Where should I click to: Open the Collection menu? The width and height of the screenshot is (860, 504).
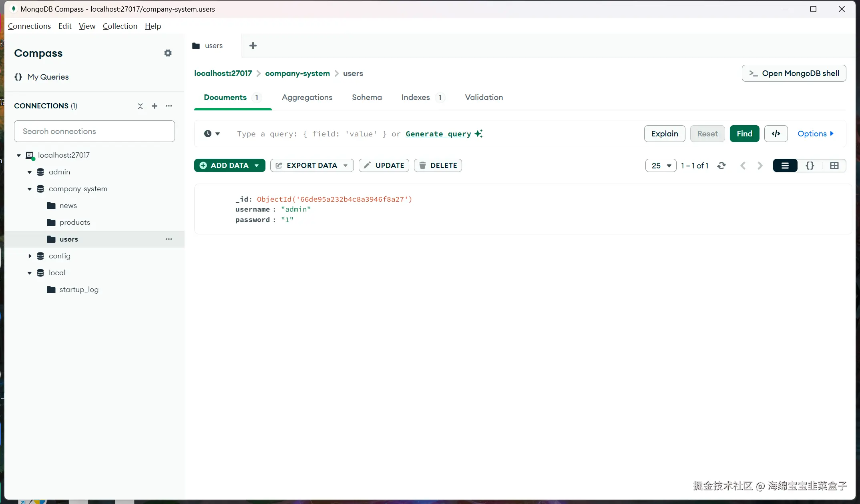[120, 26]
